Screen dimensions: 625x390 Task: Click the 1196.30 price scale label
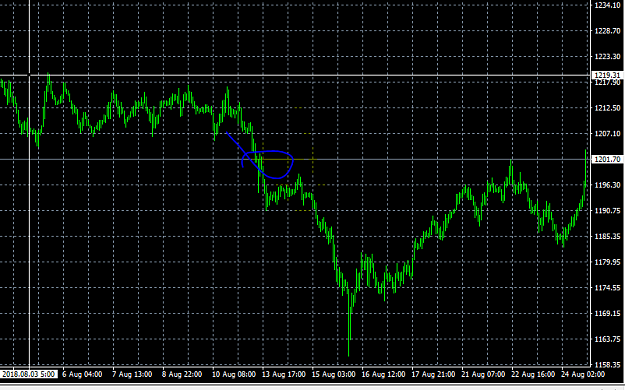608,185
